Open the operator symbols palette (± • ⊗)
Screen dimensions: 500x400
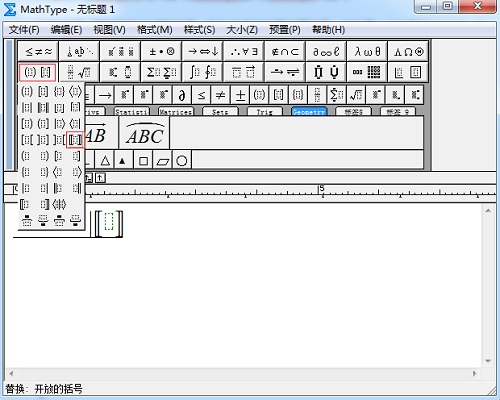[161, 51]
